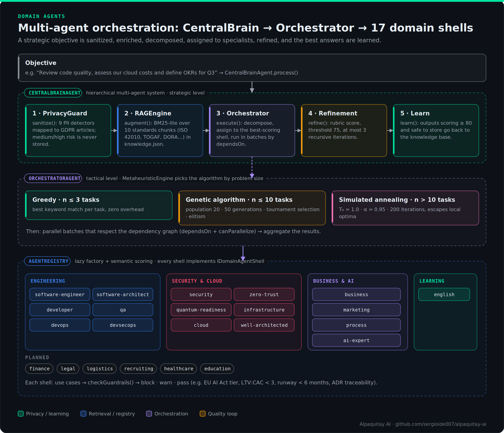
Task: Click the orange Quality loop legend swatch
Action: (203, 414)
